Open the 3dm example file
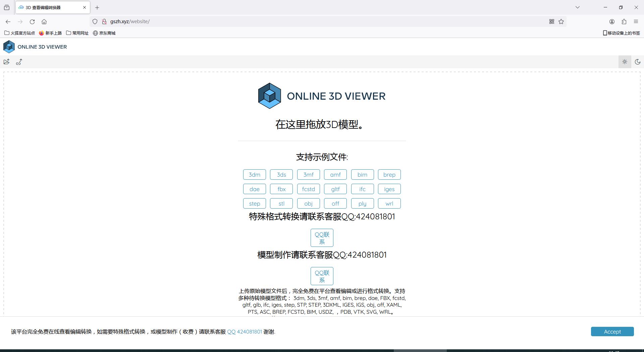644x352 pixels. (255, 175)
